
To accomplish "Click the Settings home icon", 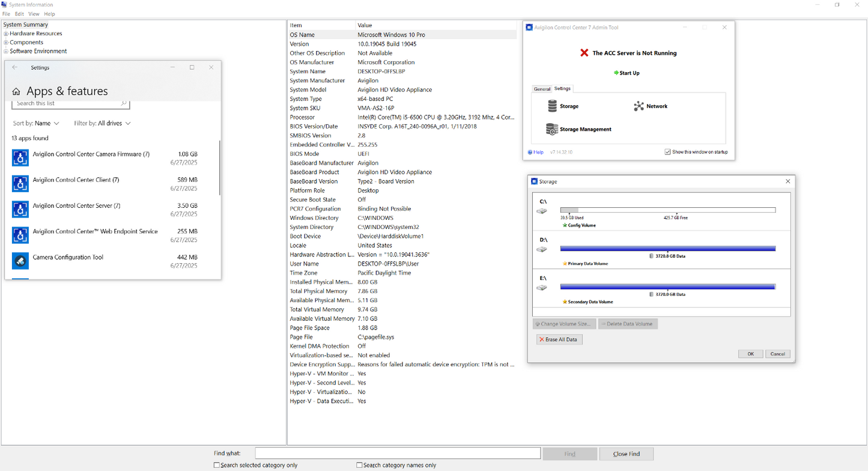I will coord(16,91).
